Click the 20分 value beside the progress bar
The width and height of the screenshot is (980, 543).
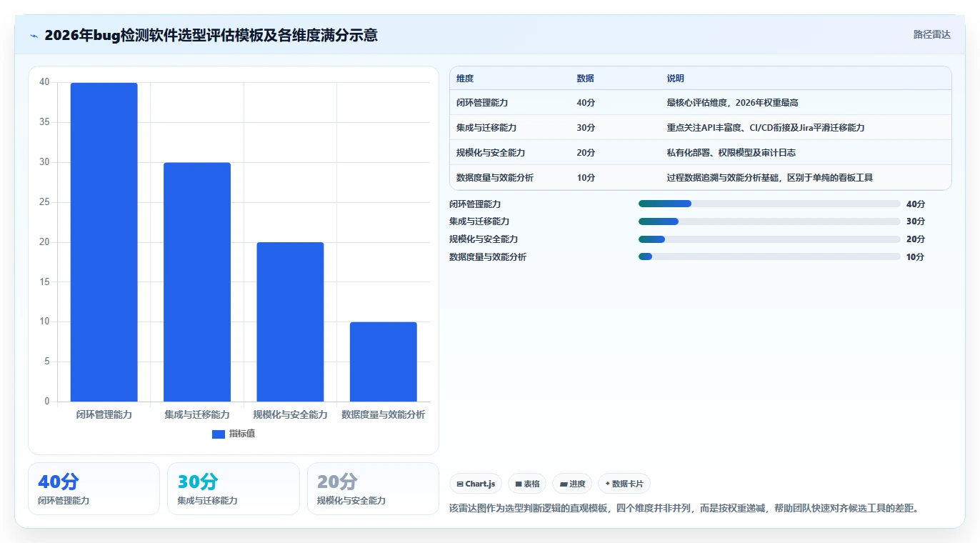point(916,239)
